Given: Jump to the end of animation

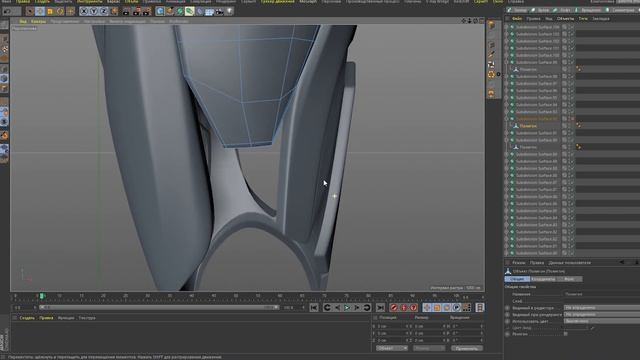Looking at the screenshot, I should (x=380, y=308).
